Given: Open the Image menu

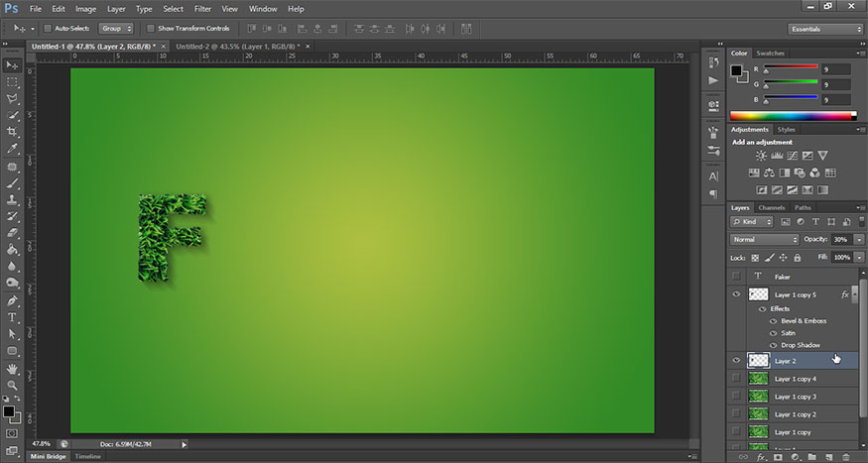Looking at the screenshot, I should coord(85,9).
